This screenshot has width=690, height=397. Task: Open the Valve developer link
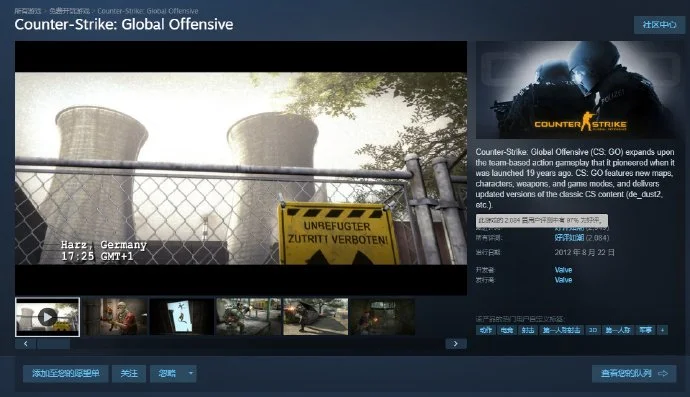tap(563, 270)
